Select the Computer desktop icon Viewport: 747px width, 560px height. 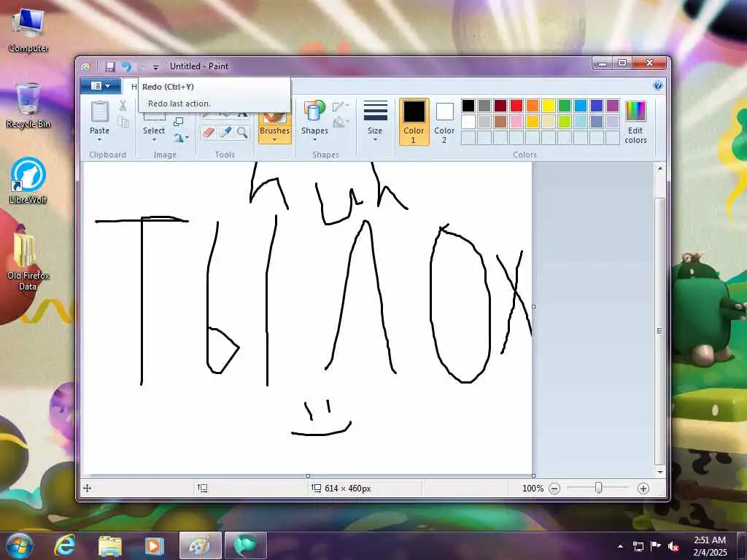tap(28, 31)
